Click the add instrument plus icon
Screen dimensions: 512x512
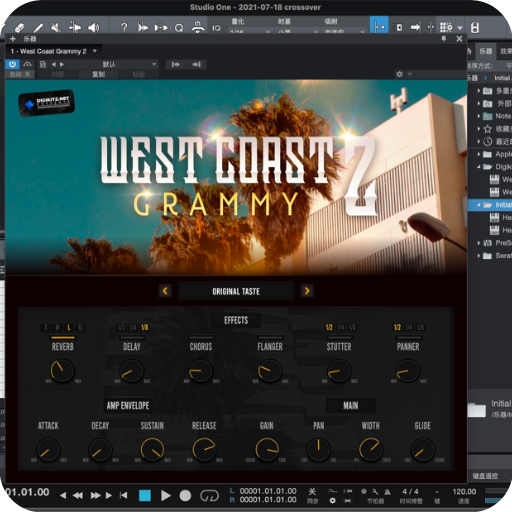[13, 39]
